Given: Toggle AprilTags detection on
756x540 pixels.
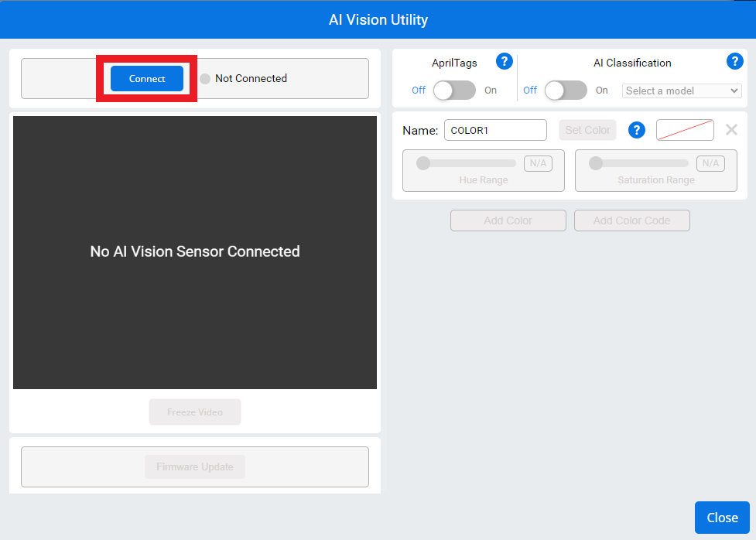Looking at the screenshot, I should (x=454, y=91).
